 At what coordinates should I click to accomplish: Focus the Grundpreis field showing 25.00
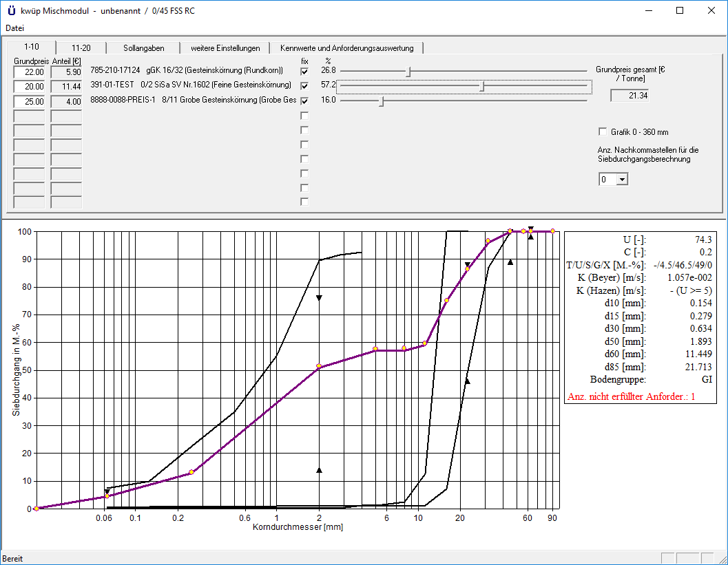(x=29, y=101)
